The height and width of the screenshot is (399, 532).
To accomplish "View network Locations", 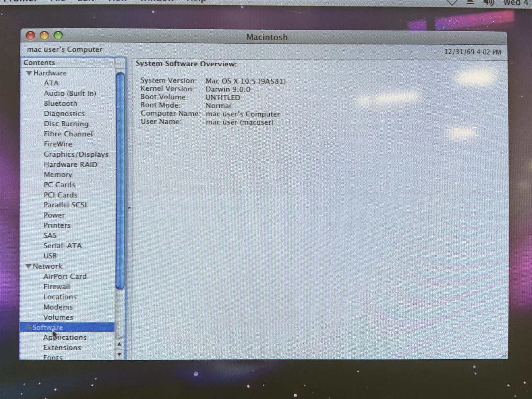I will click(60, 297).
